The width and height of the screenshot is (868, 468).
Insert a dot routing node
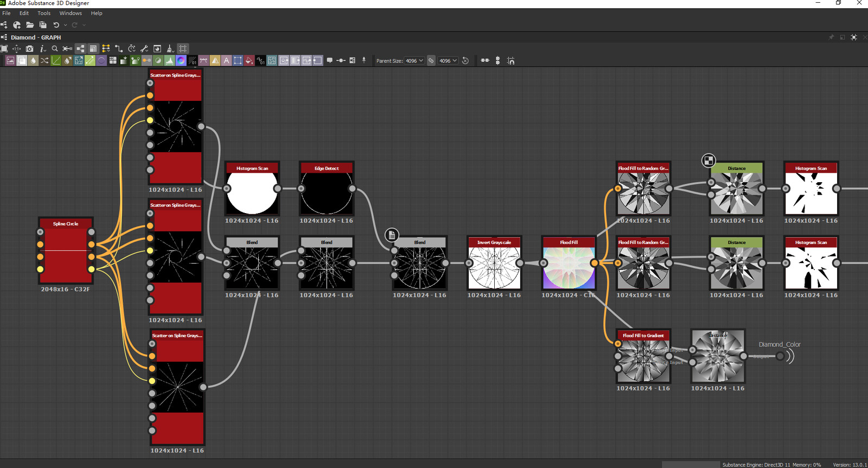341,60
